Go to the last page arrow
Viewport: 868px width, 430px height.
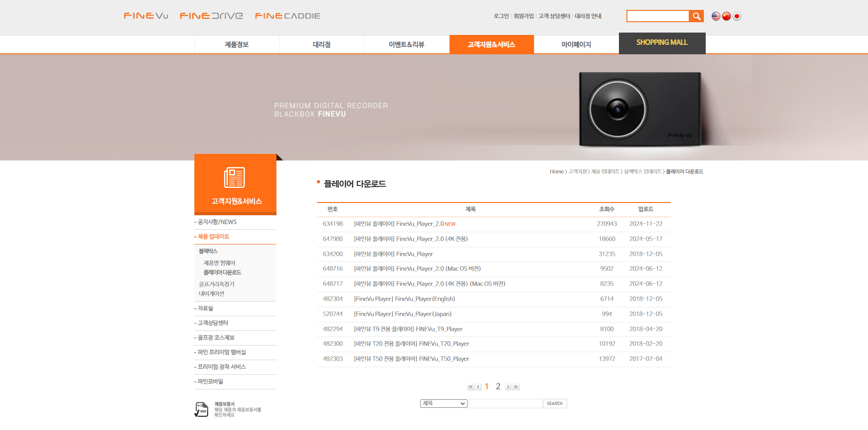(x=516, y=387)
